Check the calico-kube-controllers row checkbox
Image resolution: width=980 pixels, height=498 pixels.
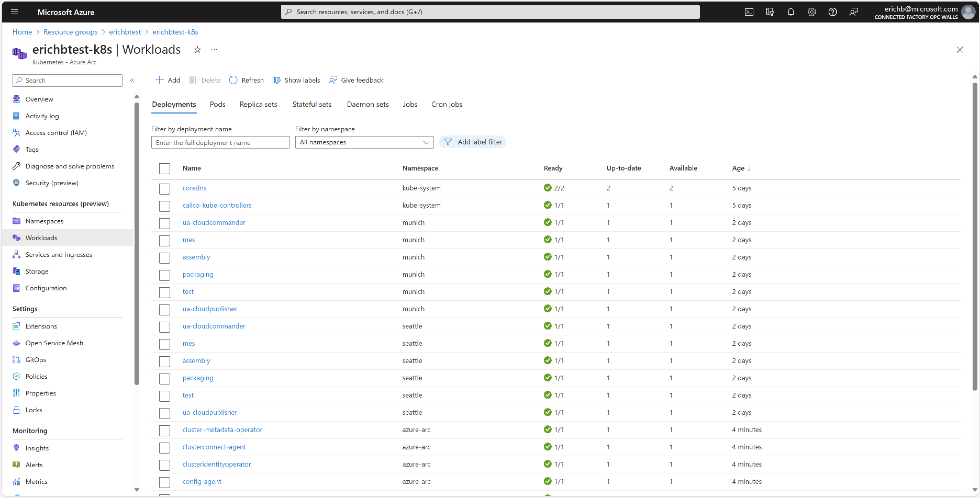[x=165, y=206]
